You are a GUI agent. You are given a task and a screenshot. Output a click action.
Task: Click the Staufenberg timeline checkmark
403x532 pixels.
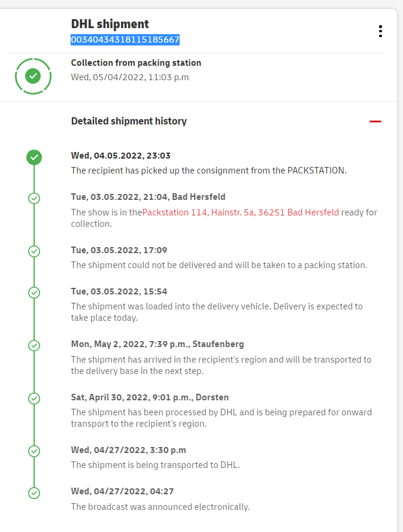(x=34, y=345)
